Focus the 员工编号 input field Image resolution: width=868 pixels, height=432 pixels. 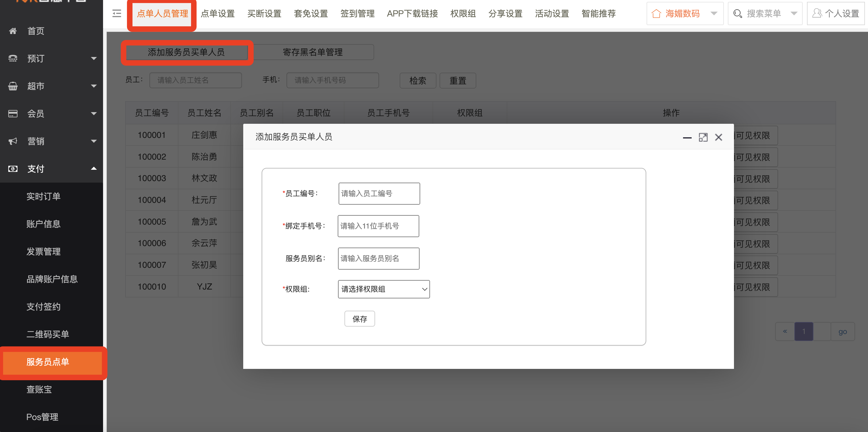click(x=379, y=194)
